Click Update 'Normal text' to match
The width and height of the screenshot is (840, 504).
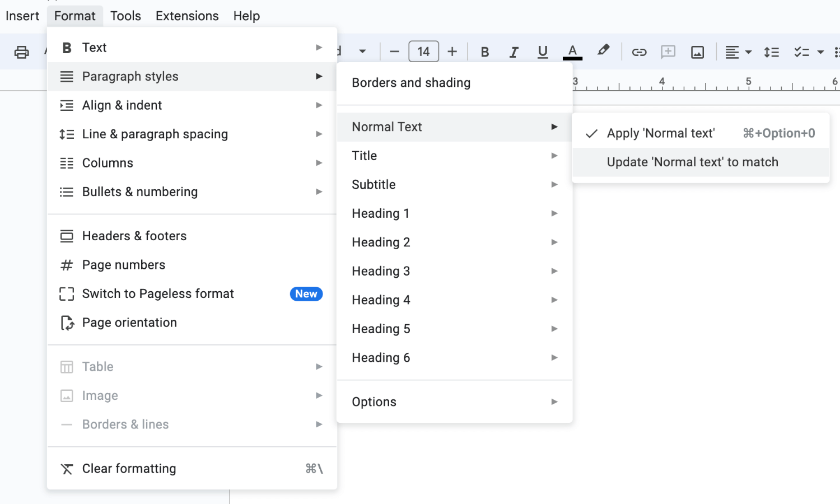[701, 162]
